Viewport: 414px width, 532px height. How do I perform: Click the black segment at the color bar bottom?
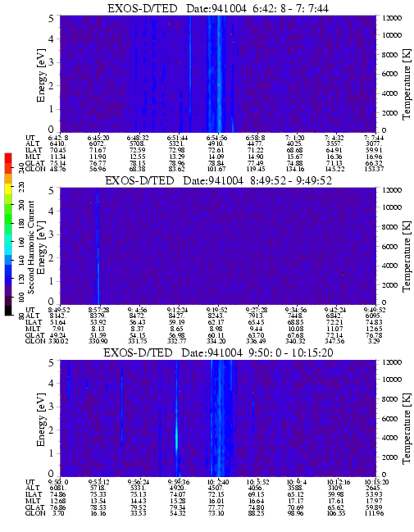point(8,311)
